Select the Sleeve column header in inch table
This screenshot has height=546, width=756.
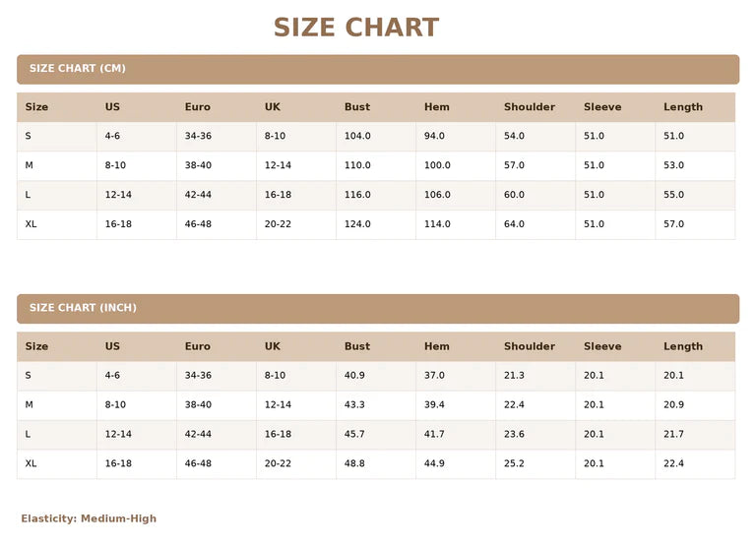(602, 346)
